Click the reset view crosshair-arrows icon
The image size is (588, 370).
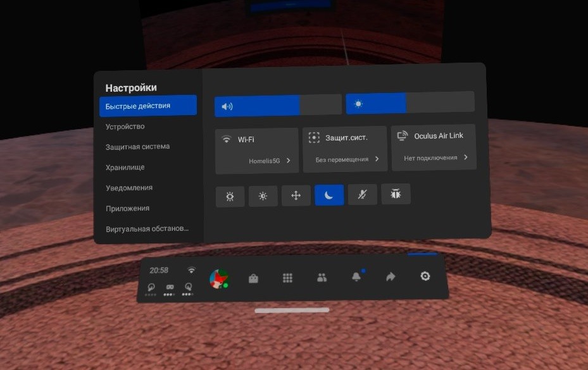[296, 195]
